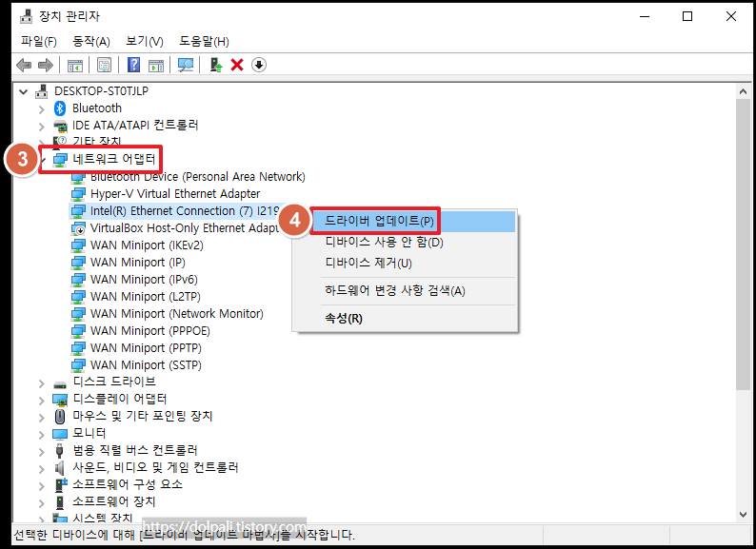Expand the 디스플레이 어댑터 node

tap(42, 401)
